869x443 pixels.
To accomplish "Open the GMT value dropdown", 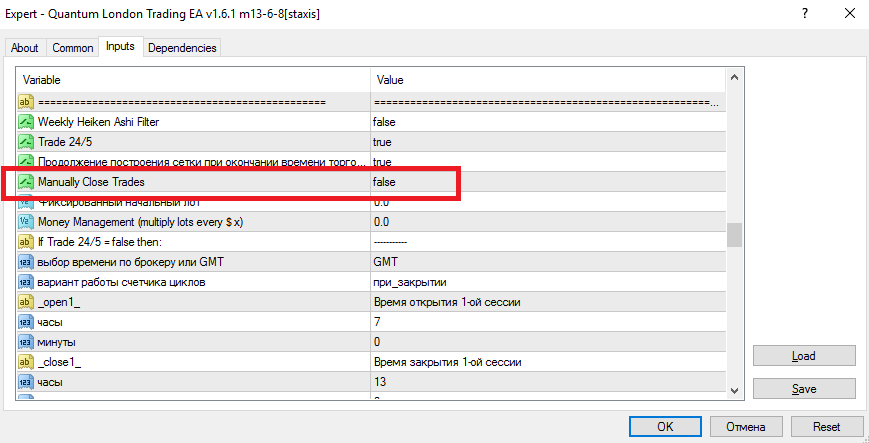I will 548,262.
